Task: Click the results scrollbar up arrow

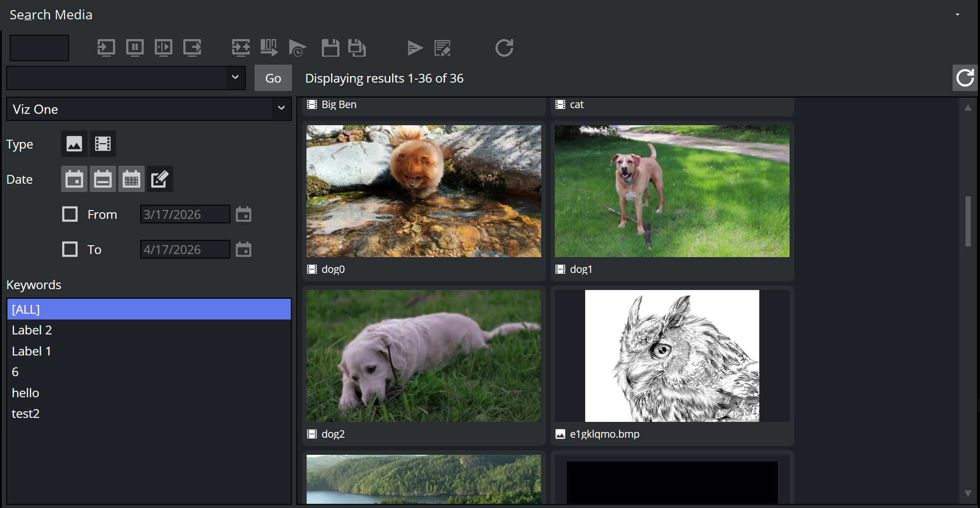Action: (968, 108)
